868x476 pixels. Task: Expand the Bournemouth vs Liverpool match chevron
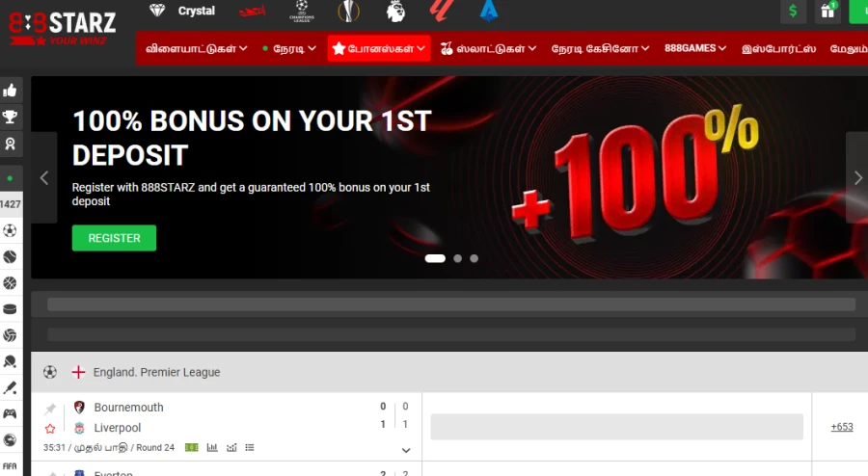[406, 450]
